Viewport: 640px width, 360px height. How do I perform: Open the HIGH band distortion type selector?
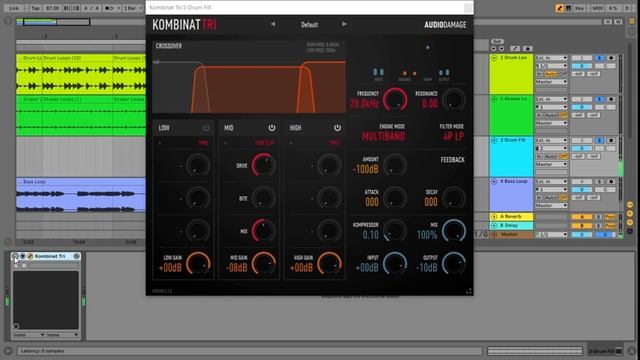point(334,143)
